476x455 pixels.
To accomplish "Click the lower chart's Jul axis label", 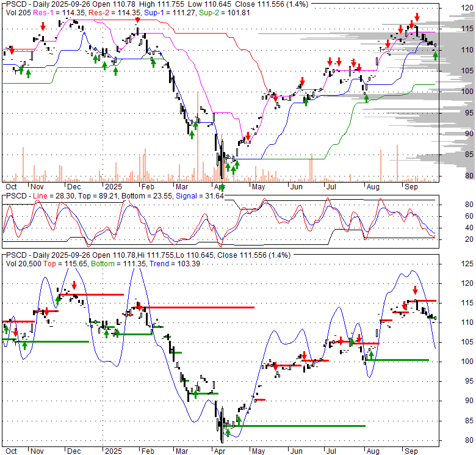I will click(x=331, y=451).
